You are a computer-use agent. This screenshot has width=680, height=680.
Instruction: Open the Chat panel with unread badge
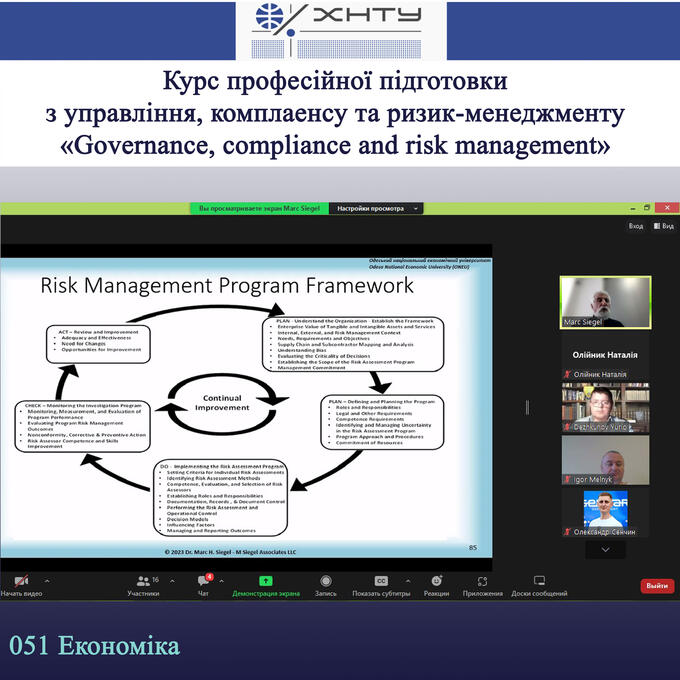pos(204,581)
